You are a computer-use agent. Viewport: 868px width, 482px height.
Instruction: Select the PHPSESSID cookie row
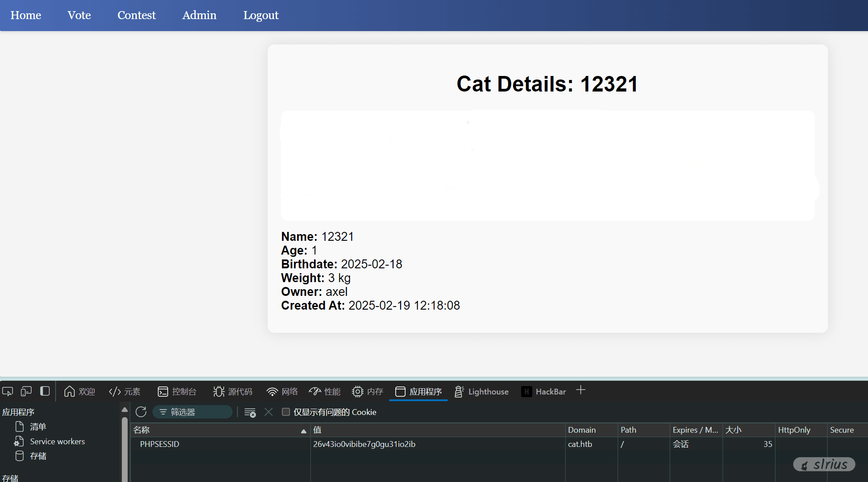[159, 444]
